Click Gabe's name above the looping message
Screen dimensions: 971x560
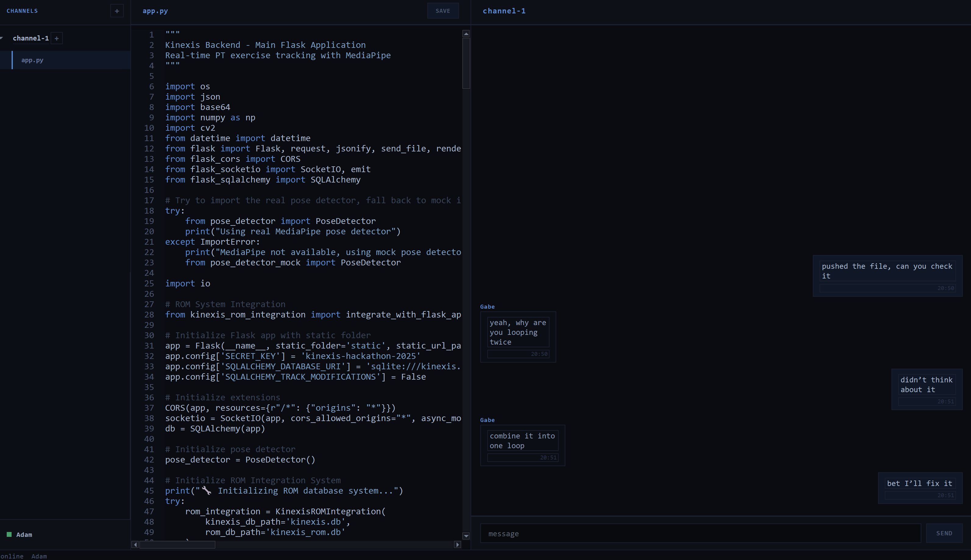coord(487,307)
